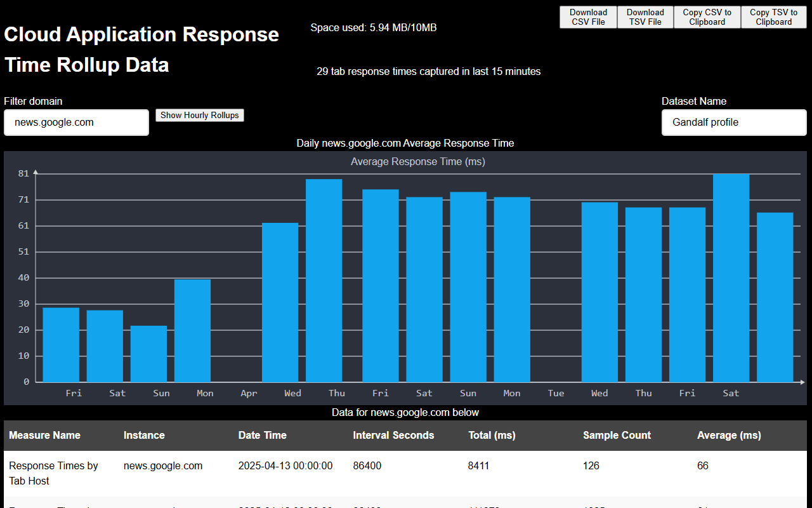Click the Total (ms) column header
The height and width of the screenshot is (508, 812).
click(x=492, y=436)
